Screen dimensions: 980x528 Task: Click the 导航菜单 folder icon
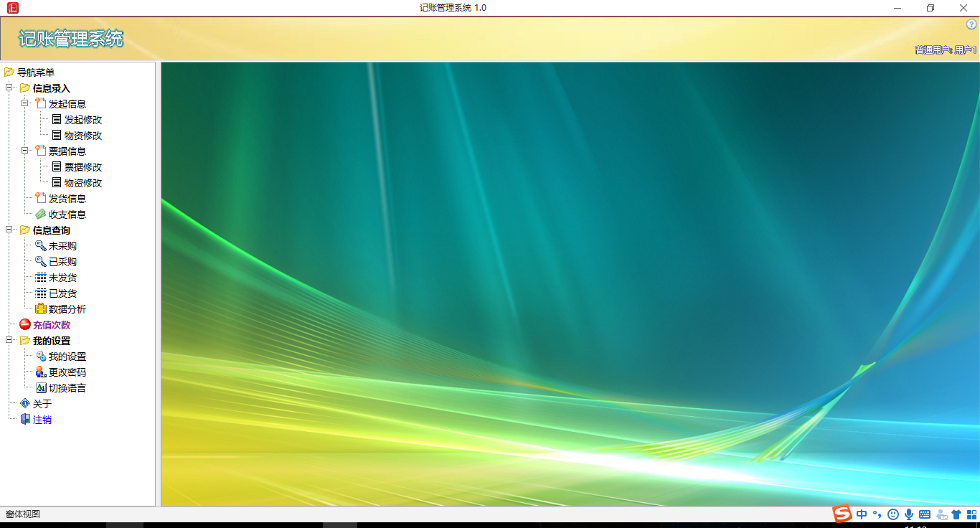click(9, 72)
